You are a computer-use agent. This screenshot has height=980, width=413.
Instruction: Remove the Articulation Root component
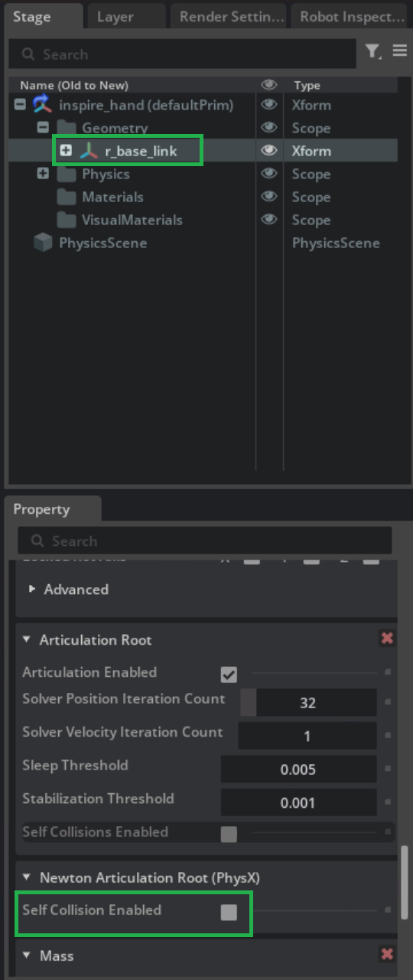(387, 638)
